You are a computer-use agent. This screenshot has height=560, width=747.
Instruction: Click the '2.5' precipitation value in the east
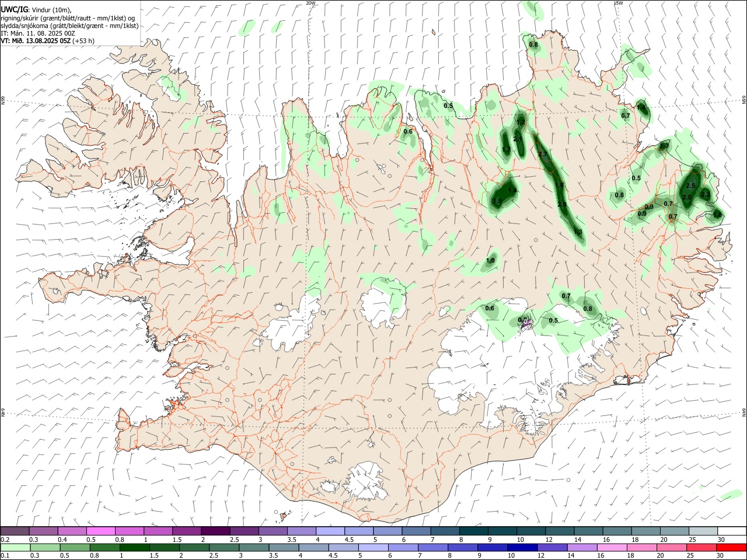point(690,185)
